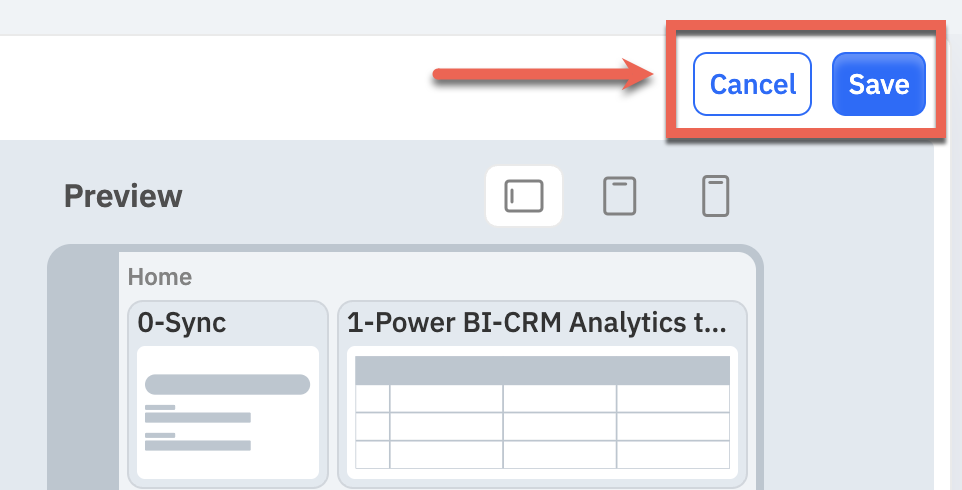
Task: Click empty white header area left of arrow
Action: (x=215, y=88)
